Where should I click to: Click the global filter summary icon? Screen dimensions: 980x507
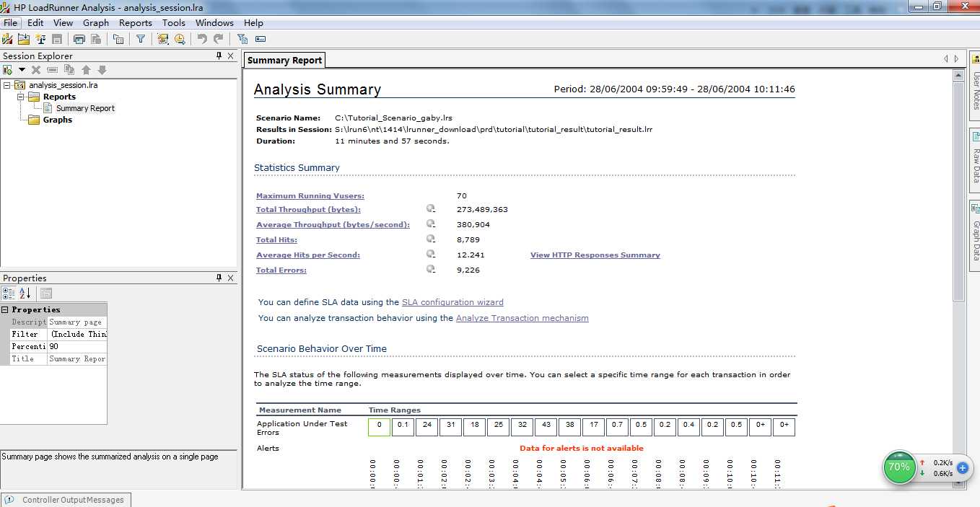click(x=242, y=39)
